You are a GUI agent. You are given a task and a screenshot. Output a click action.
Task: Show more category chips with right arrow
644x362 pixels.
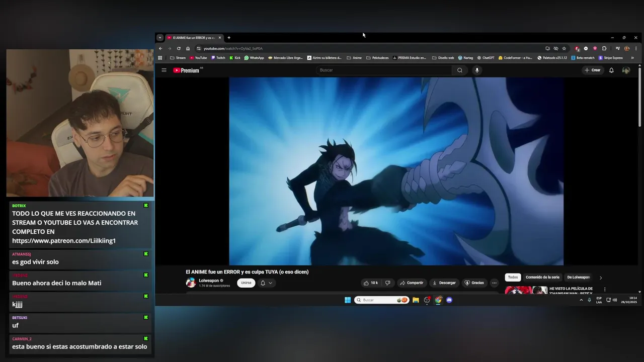(x=600, y=278)
